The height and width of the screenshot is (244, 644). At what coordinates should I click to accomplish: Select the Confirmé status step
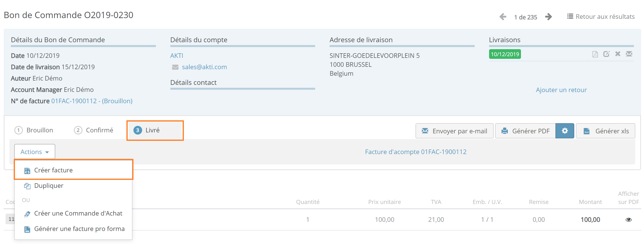94,130
